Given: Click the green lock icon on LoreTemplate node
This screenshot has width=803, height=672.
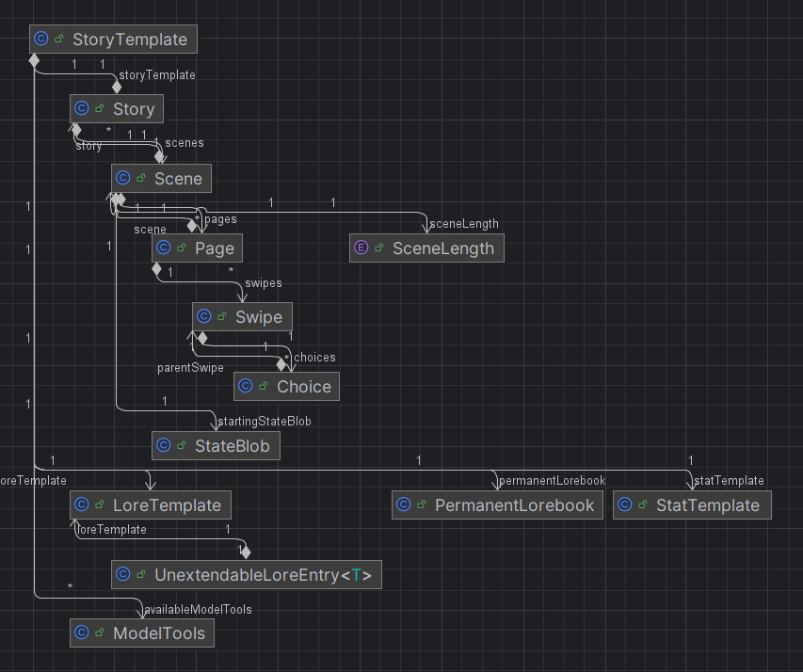Looking at the screenshot, I should 100,505.
